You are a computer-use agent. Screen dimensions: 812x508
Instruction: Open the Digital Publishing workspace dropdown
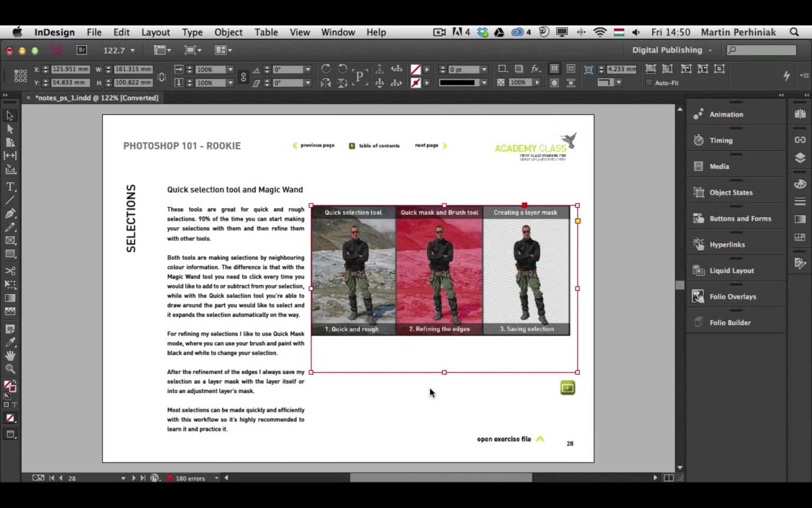[672, 50]
